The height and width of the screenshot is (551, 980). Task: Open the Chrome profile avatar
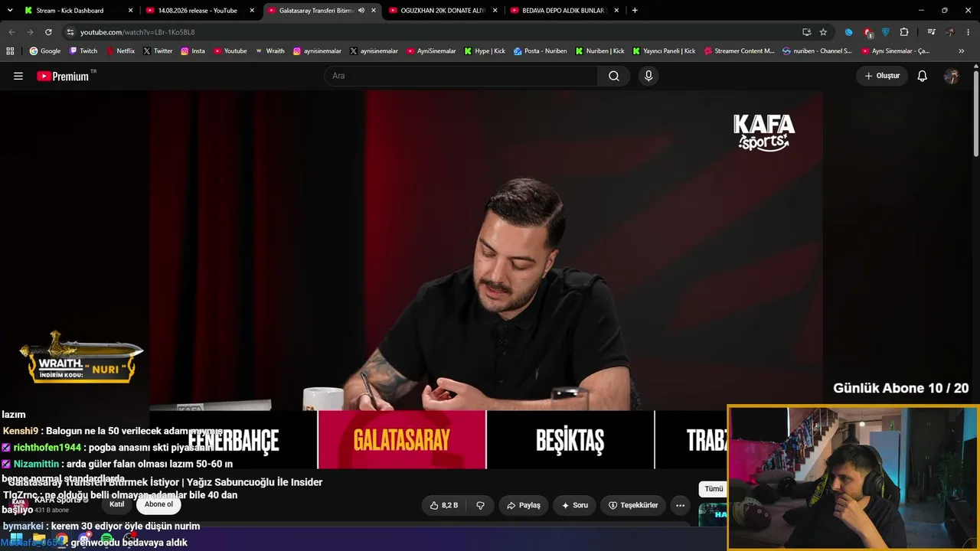pos(950,32)
